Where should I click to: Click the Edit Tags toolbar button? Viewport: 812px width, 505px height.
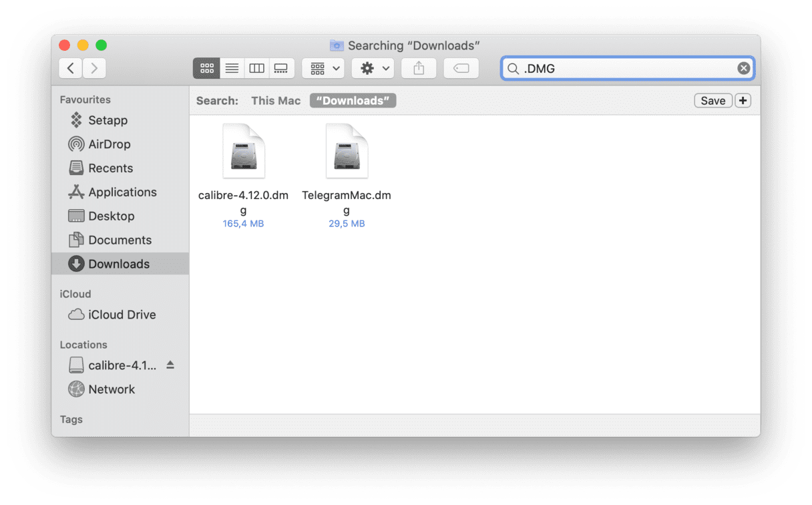click(x=461, y=68)
